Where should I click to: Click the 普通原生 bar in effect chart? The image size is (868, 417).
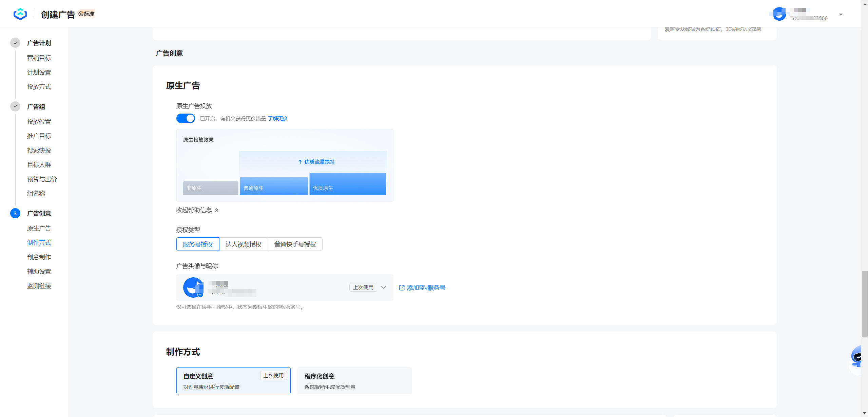(274, 186)
